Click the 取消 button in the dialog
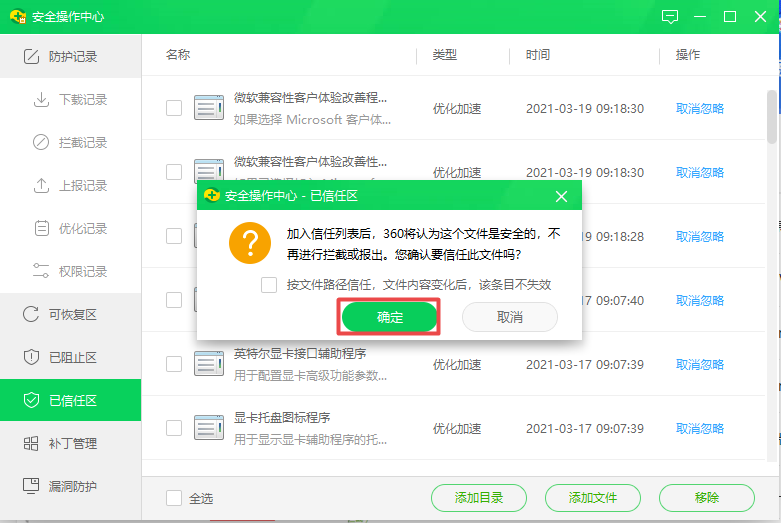This screenshot has height=523, width=781. pyautogui.click(x=509, y=317)
